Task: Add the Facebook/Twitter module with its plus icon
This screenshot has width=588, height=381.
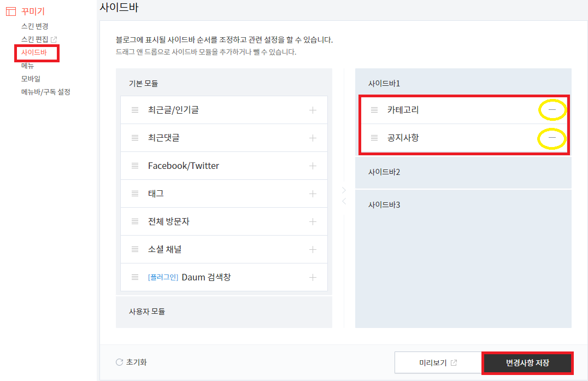Action: 313,166
